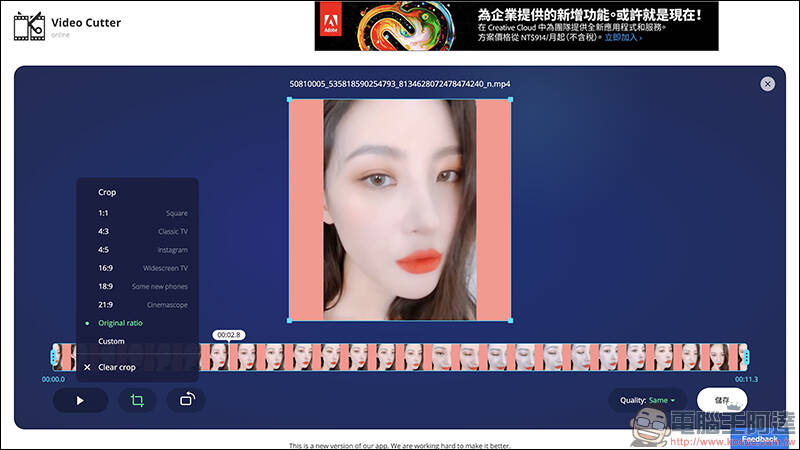Click the 00:11.3 end time label

coord(746,380)
